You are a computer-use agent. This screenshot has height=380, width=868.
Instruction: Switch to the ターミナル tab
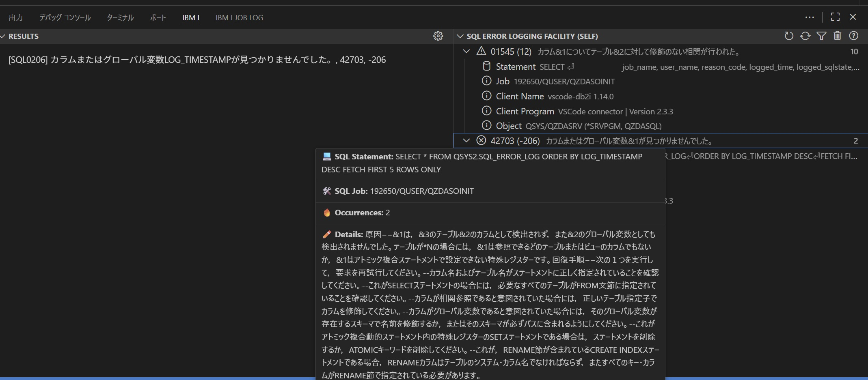120,18
